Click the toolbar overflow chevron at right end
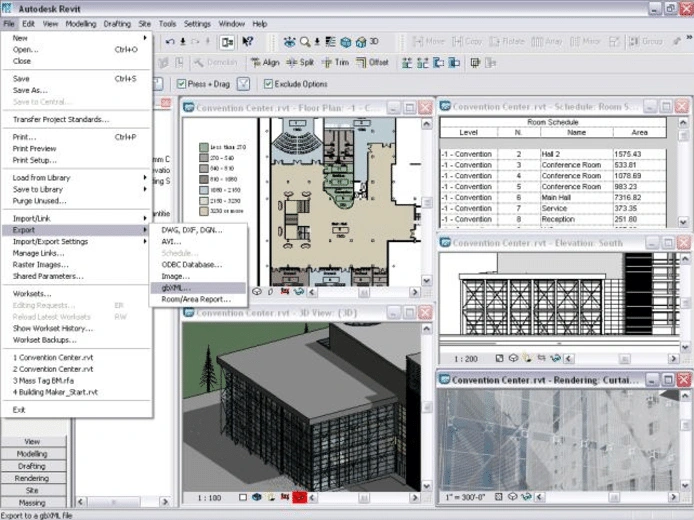Viewport: 694px width, 520px height. pyautogui.click(x=690, y=38)
